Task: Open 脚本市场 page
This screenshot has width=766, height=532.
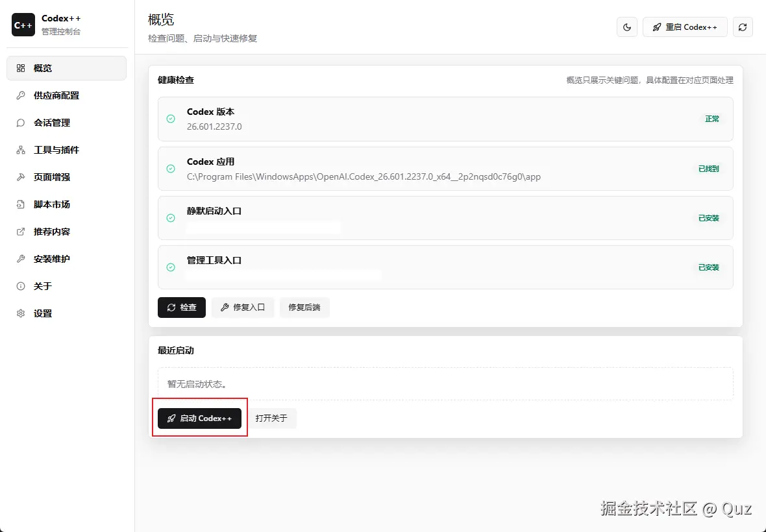Action: 66,204
